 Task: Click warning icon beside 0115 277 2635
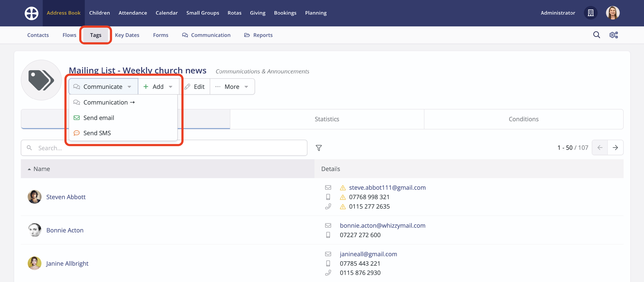click(343, 207)
